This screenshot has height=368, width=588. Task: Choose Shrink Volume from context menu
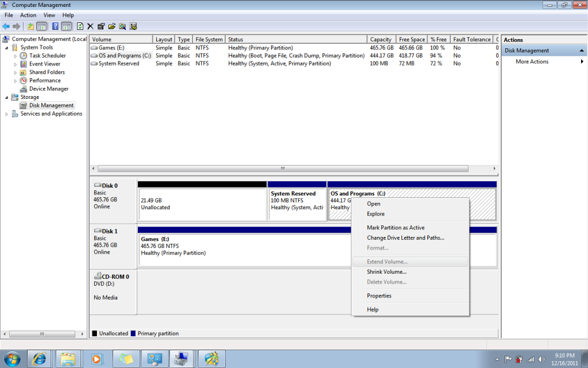tap(410, 272)
